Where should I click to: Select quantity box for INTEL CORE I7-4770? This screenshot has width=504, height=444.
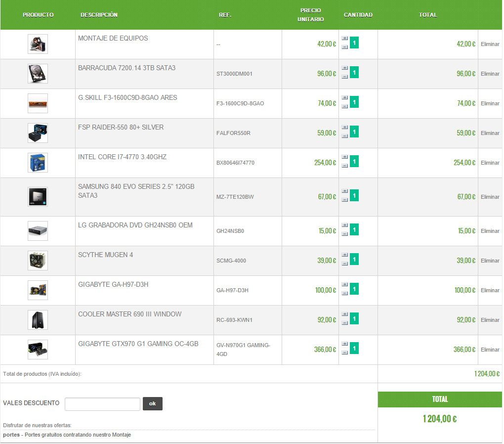[x=354, y=161]
